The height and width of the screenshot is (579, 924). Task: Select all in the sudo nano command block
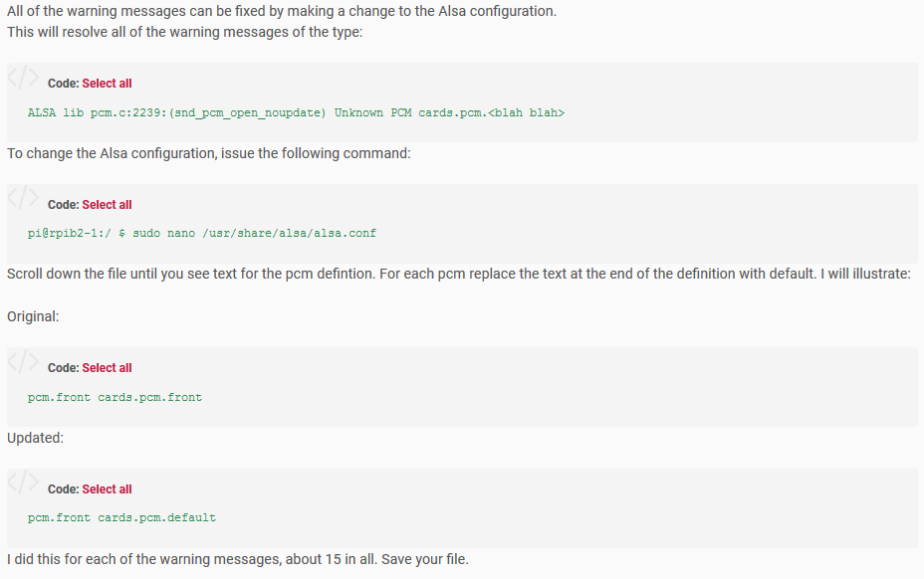pyautogui.click(x=109, y=204)
